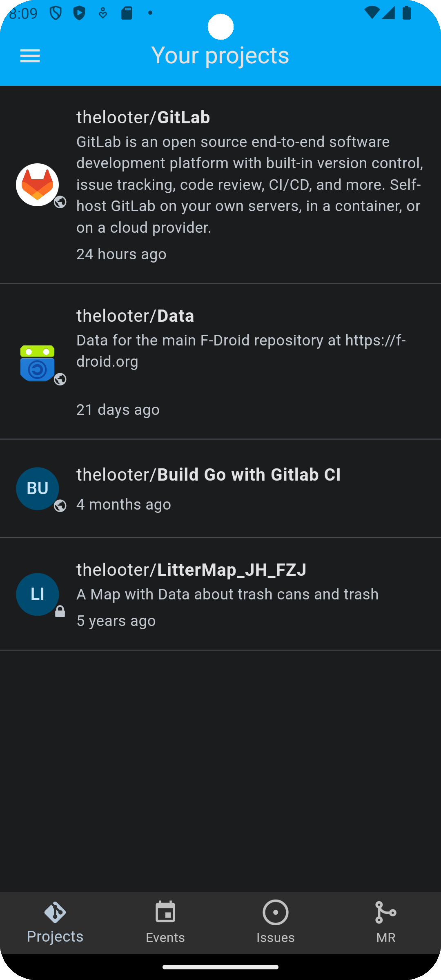The height and width of the screenshot is (980, 441).
Task: Open thelooter/LitterMap_JH_FZJ project
Action: tap(192, 570)
